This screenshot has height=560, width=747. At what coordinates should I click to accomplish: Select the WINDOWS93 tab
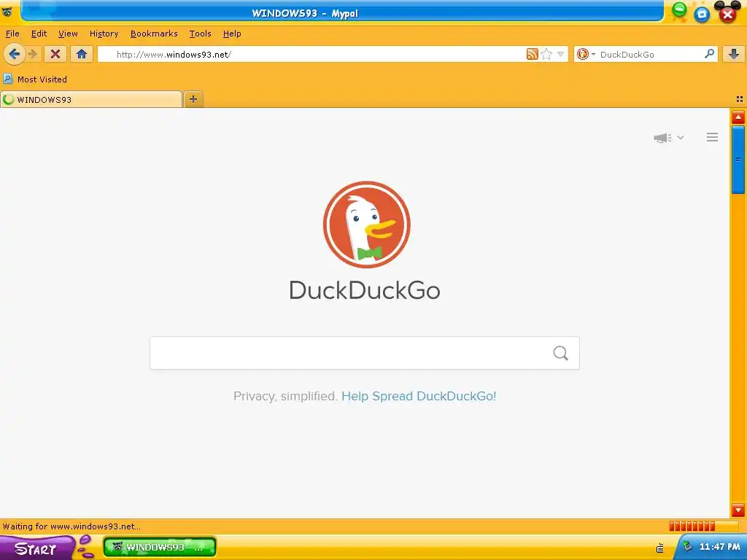91,99
